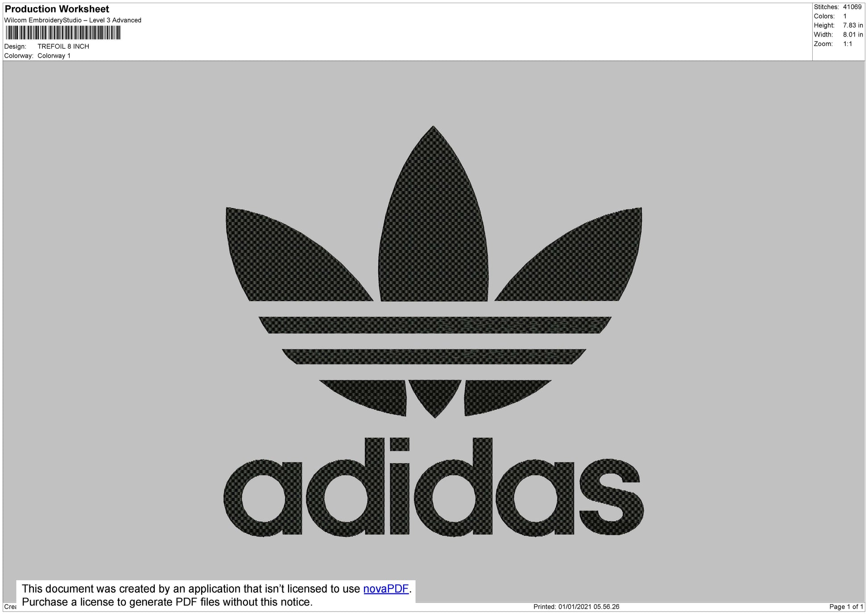Select the width value "8.01 in"
This screenshot has width=868, height=614.
coord(853,35)
